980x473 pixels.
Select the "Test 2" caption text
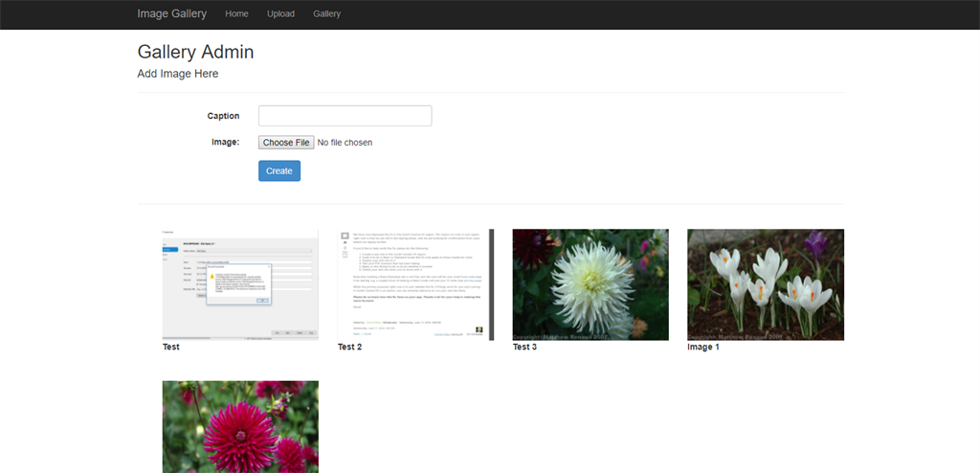pos(350,347)
